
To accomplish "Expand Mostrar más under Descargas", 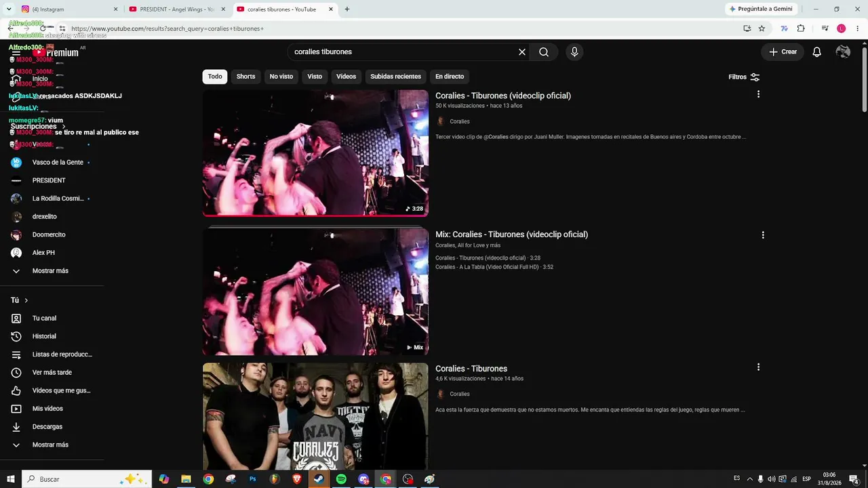I will [x=52, y=445].
